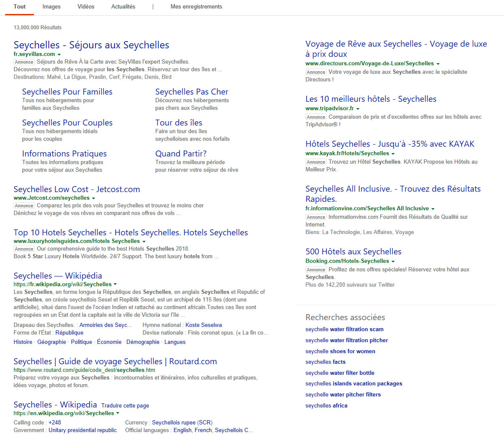The image size is (504, 438).
Task: Click Traduire cette page link
Action: 125,405
